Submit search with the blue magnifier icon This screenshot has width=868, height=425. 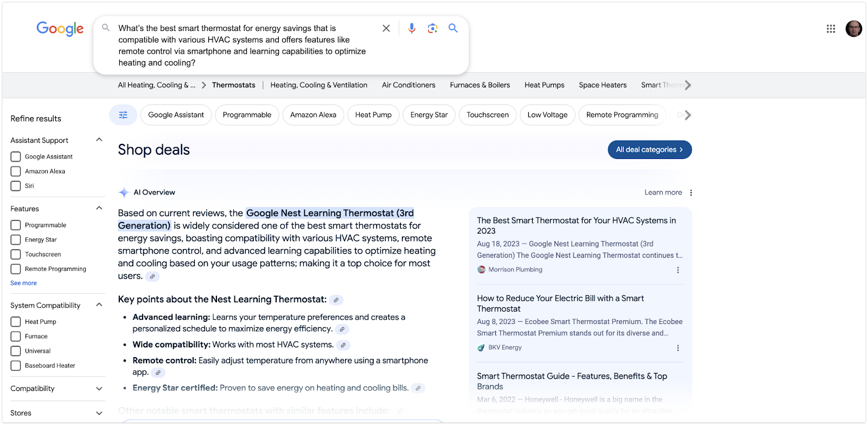point(453,28)
